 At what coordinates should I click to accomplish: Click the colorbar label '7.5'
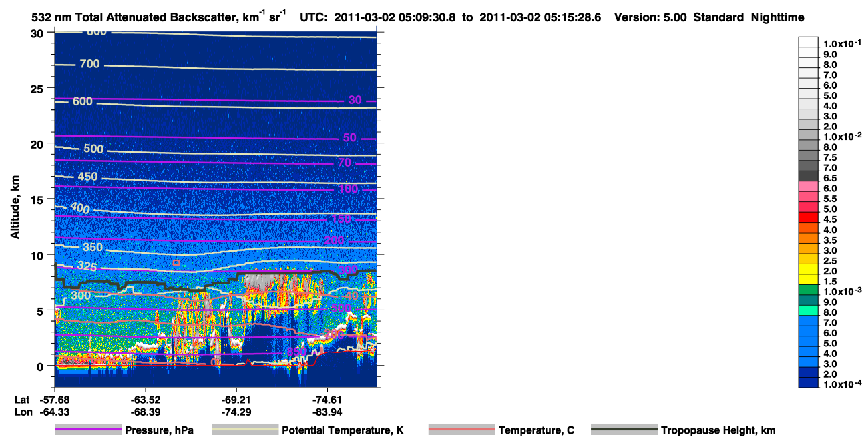[x=829, y=157]
